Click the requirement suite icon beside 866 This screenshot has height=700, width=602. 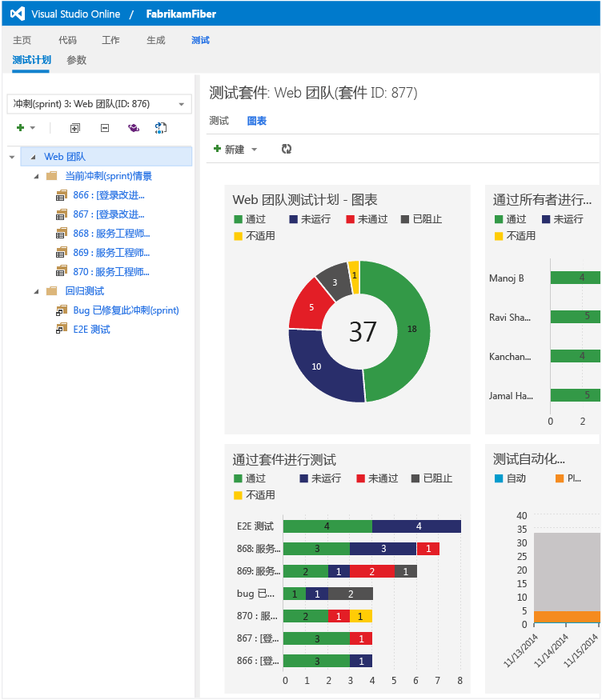[62, 195]
